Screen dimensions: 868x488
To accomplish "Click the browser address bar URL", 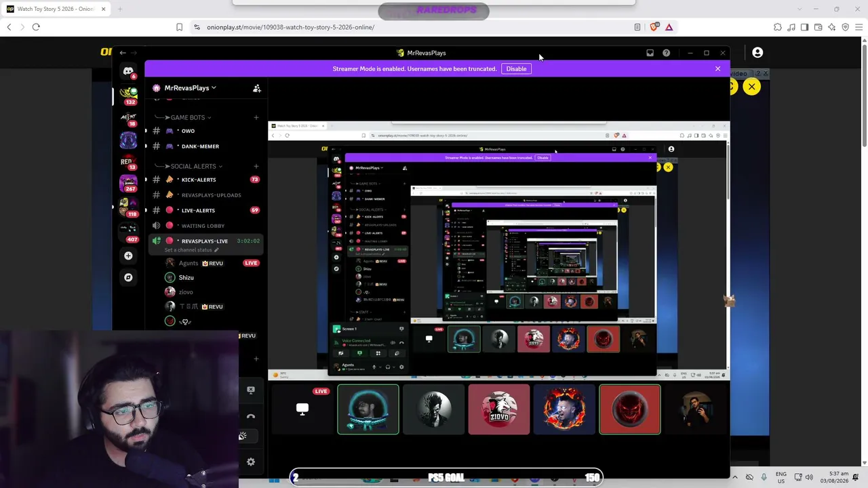I will click(291, 27).
